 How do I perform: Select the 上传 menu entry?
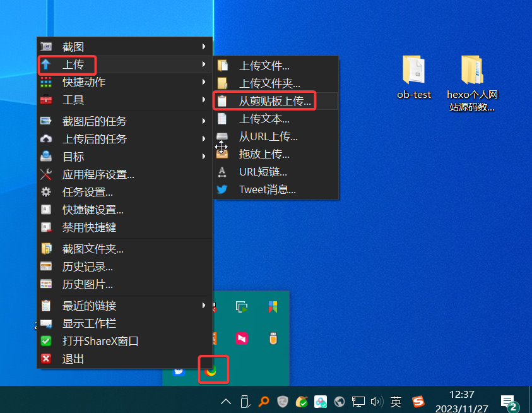point(124,64)
